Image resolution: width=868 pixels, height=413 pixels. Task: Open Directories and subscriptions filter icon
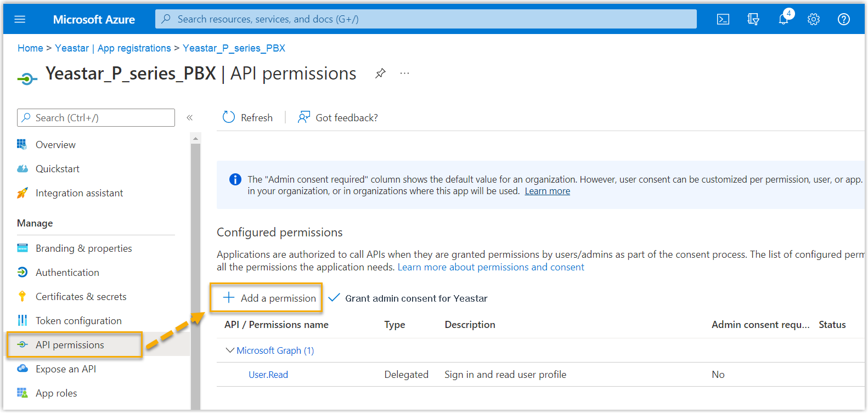coord(753,19)
